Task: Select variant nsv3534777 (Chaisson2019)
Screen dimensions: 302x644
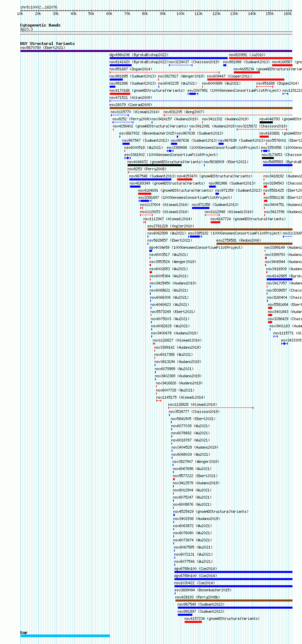Action: pyautogui.click(x=194, y=412)
